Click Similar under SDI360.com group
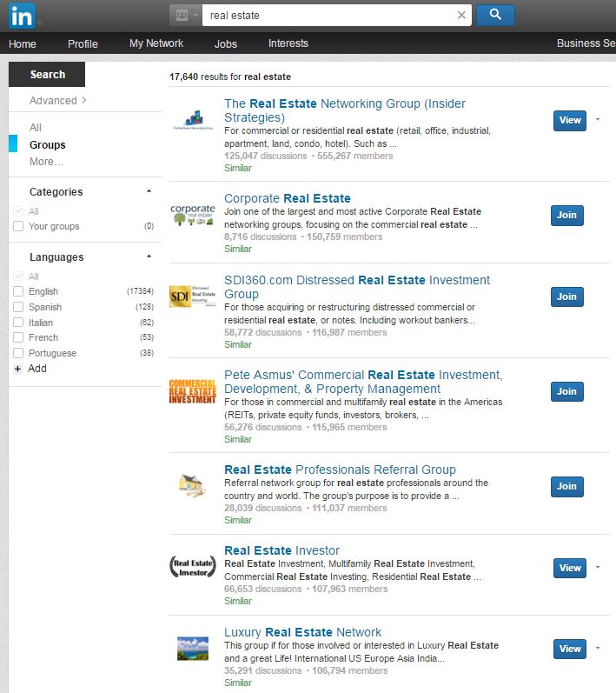The width and height of the screenshot is (616, 693). click(237, 344)
